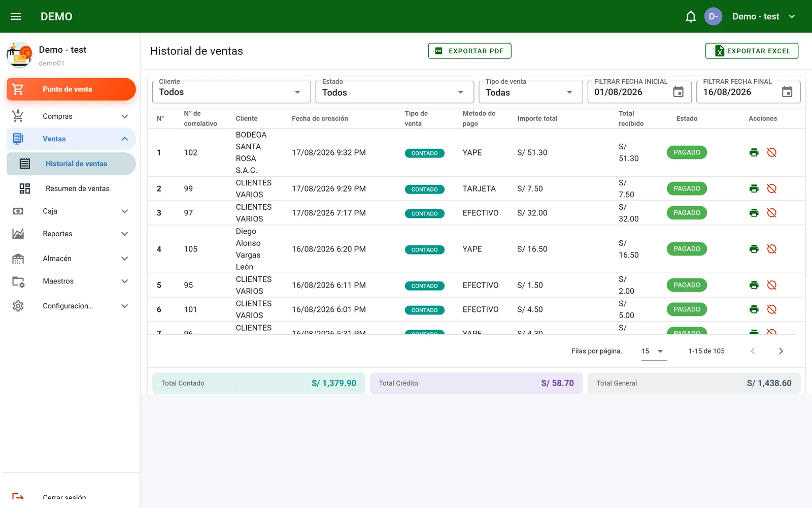
Task: Go to previous page of results
Action: tap(753, 351)
